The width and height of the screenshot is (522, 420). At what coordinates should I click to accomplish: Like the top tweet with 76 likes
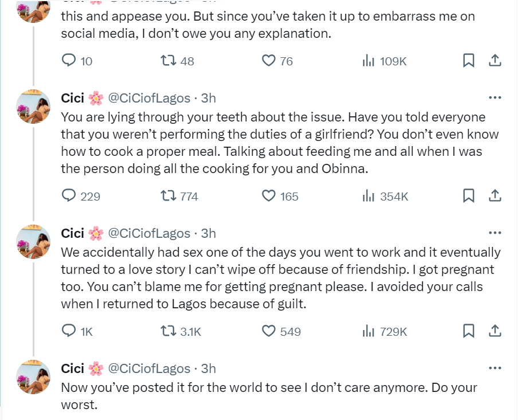pyautogui.click(x=269, y=61)
